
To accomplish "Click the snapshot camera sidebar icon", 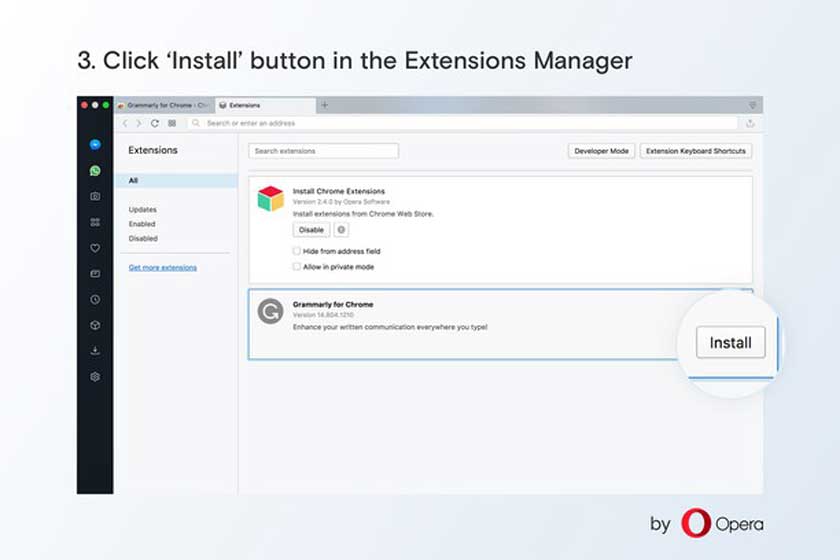I will click(x=95, y=196).
